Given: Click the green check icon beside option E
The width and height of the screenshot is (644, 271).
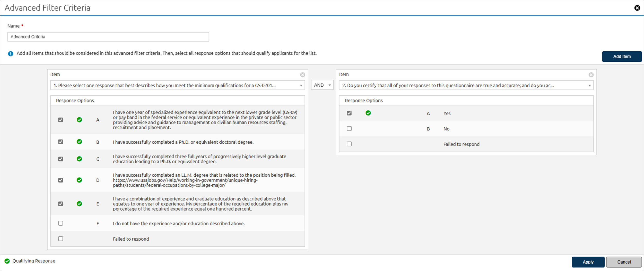Looking at the screenshot, I should click(79, 204).
